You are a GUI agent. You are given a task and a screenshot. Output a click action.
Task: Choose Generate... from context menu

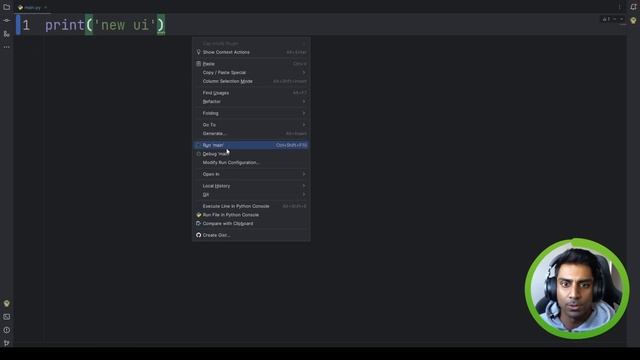(x=251, y=133)
